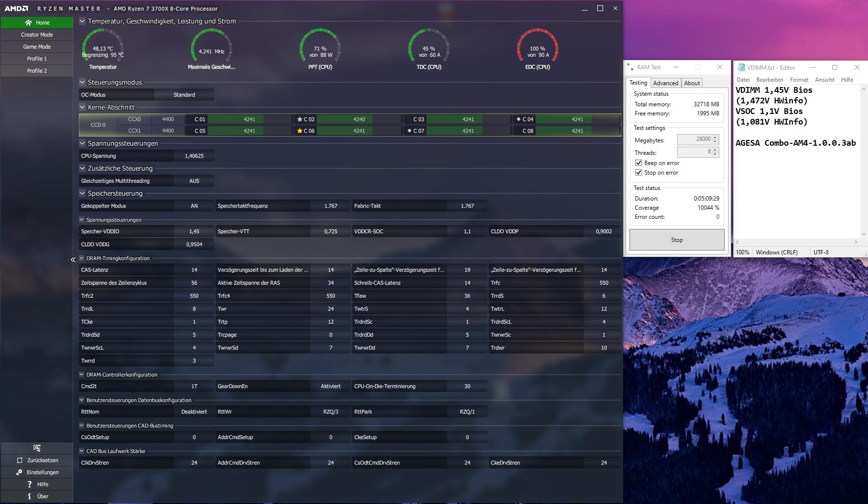Open the Format menu in Editor
This screenshot has width=868, height=504.
(799, 80)
